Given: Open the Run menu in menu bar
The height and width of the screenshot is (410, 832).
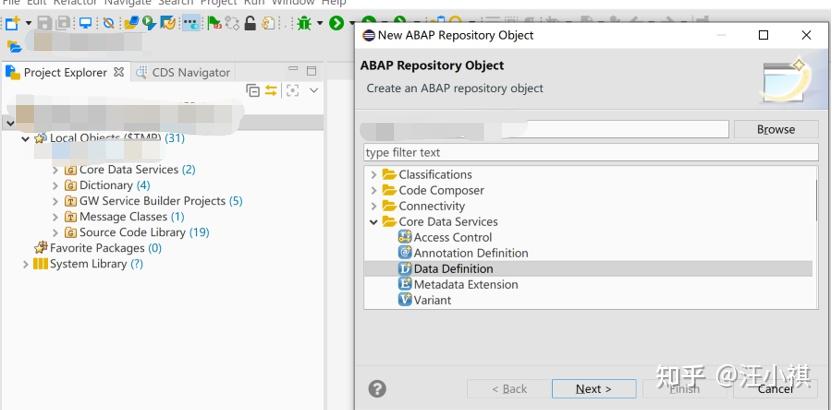Looking at the screenshot, I should [254, 3].
